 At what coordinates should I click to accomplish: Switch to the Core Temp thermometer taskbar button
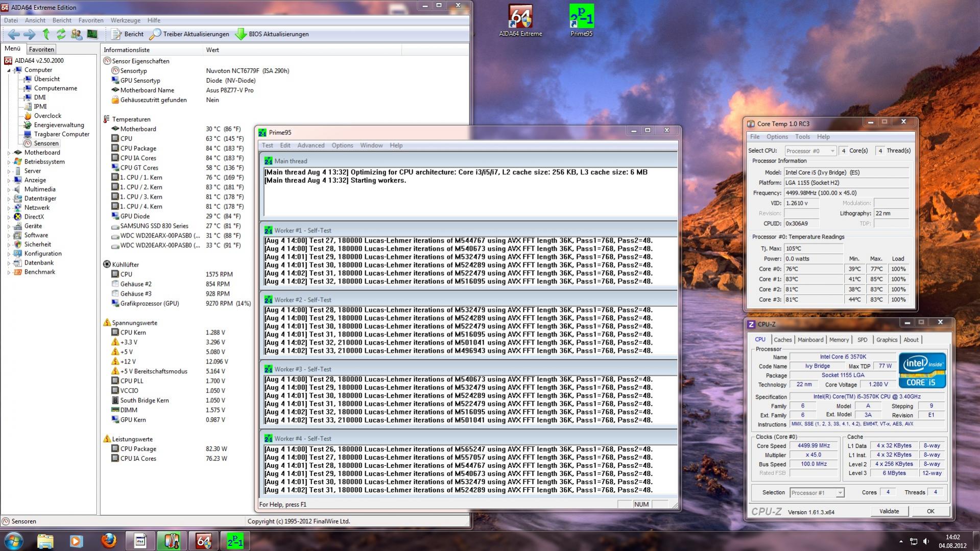172,541
